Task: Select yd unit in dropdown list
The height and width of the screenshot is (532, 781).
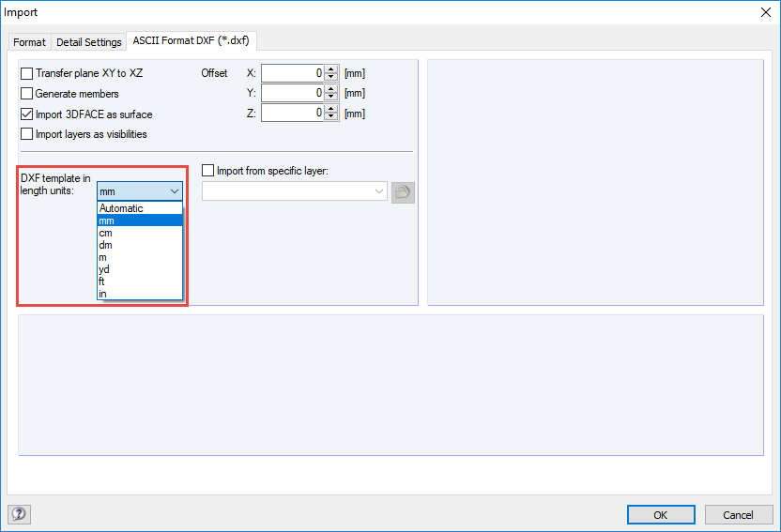Action: (140, 269)
